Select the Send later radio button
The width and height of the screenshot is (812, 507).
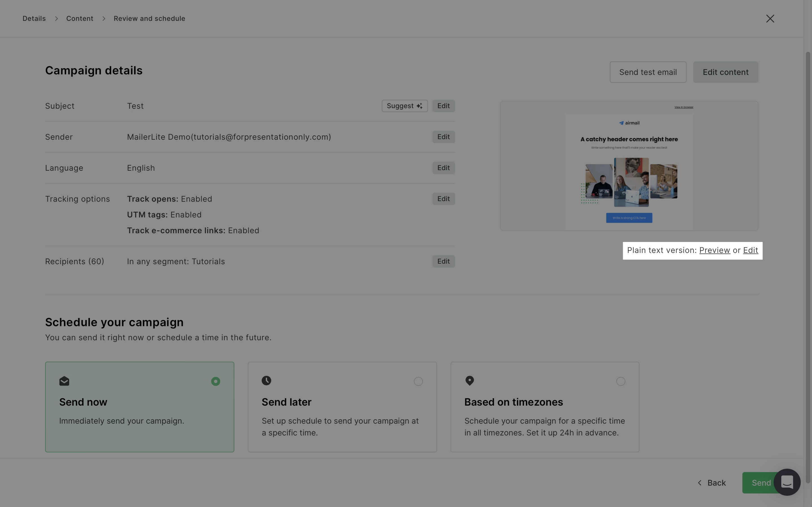click(x=418, y=382)
